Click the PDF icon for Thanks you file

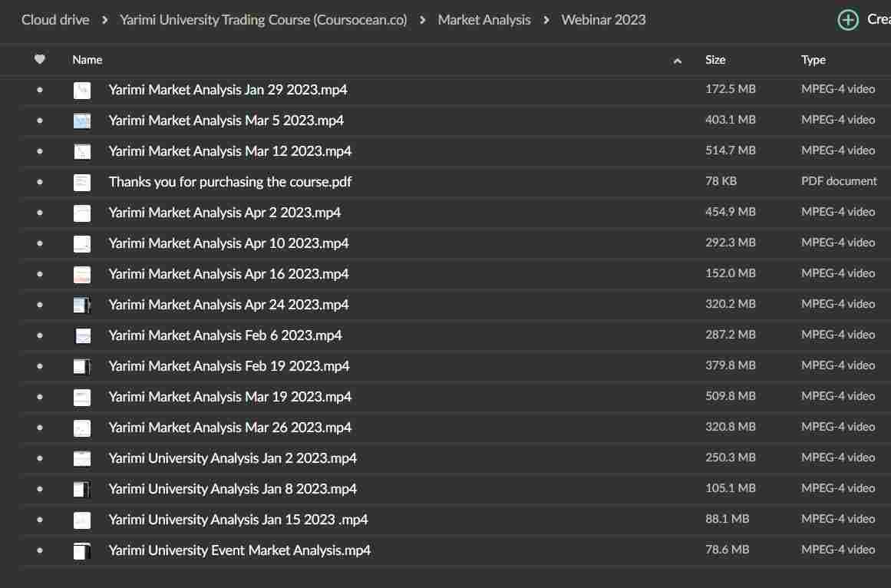[82, 182]
